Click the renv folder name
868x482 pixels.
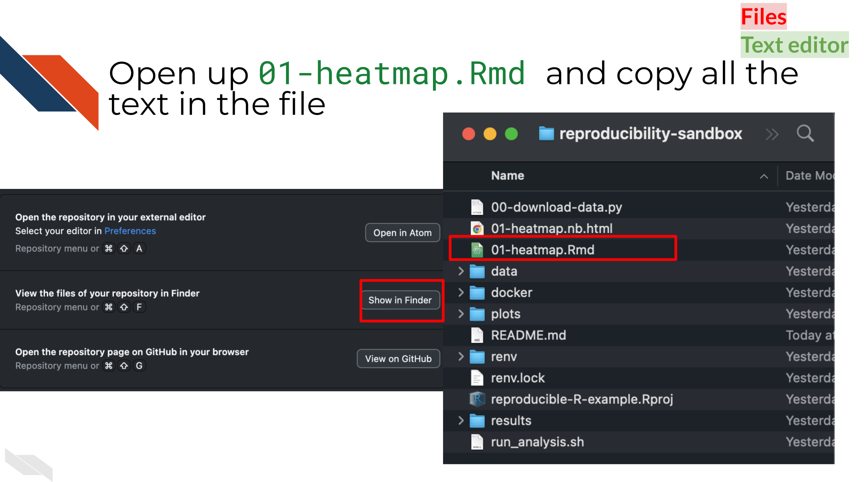504,357
